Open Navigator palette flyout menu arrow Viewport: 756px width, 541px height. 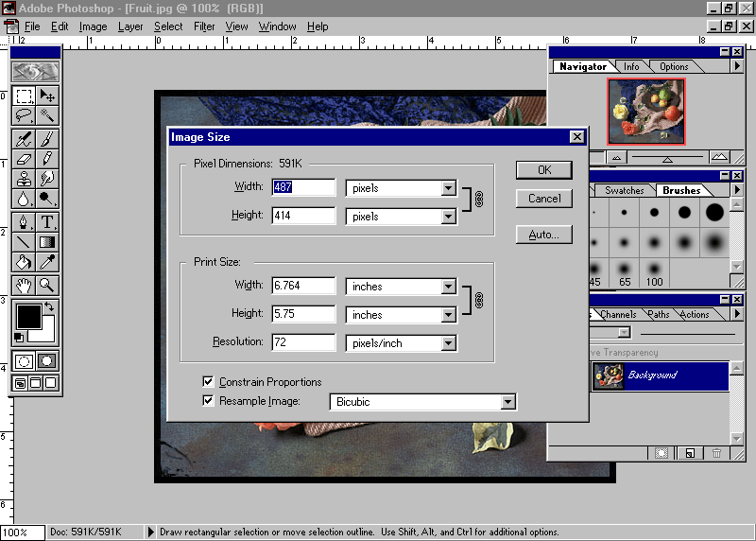coord(737,66)
